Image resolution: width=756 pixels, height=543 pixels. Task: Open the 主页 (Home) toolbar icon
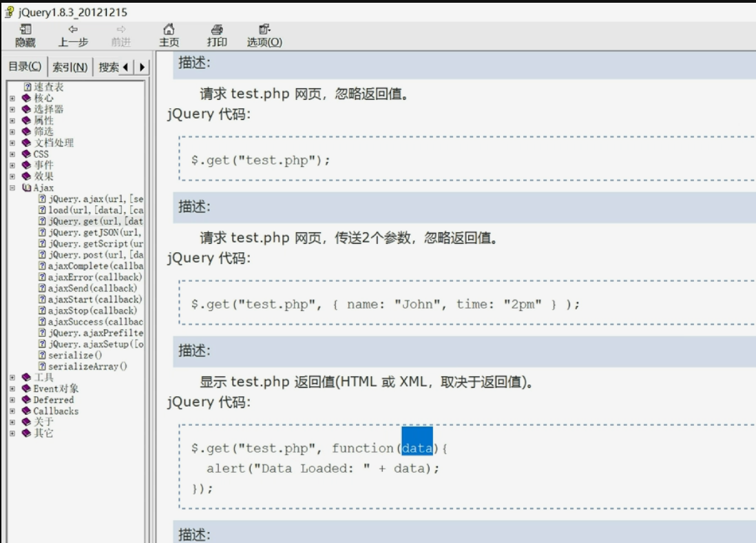(169, 36)
